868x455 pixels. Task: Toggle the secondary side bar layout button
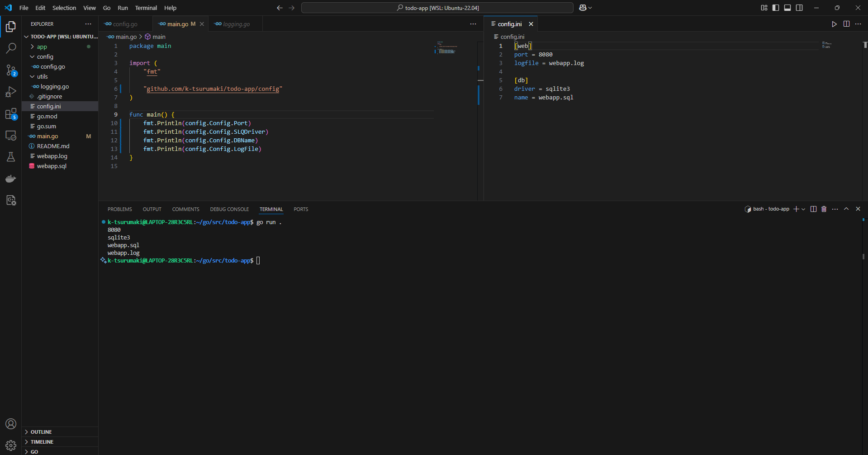pos(799,8)
